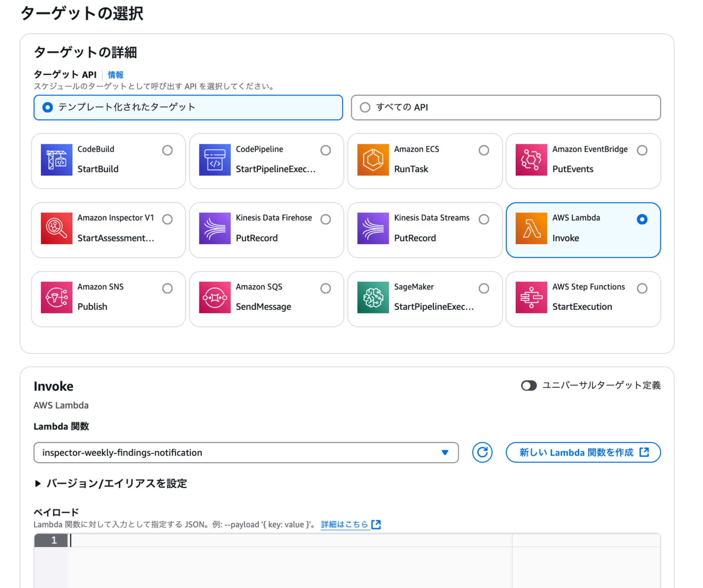Click the Amazon EventBridge service icon
Viewport: 703px width, 588px height.
[531, 160]
